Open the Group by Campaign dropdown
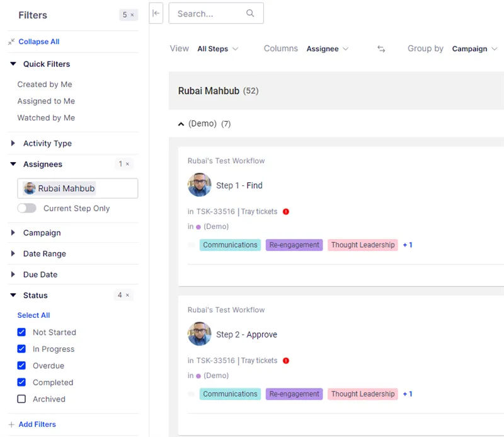Viewport: 504px width, 437px height. (474, 49)
